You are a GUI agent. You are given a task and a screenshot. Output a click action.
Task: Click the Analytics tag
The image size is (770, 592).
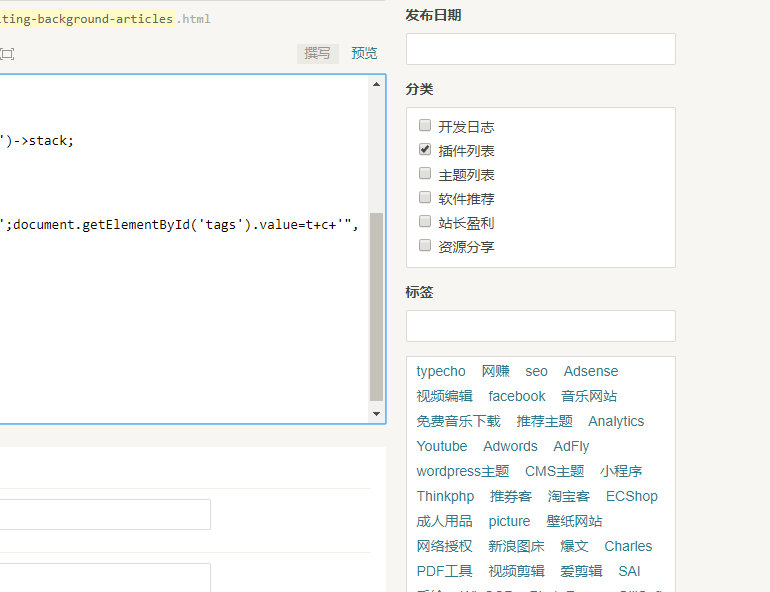coord(616,421)
